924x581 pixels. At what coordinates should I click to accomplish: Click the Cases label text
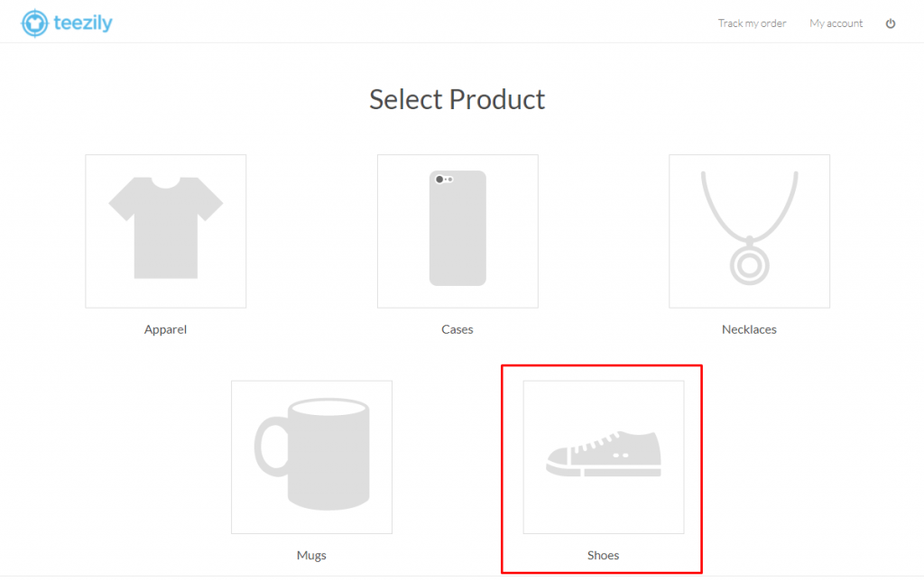pos(457,329)
